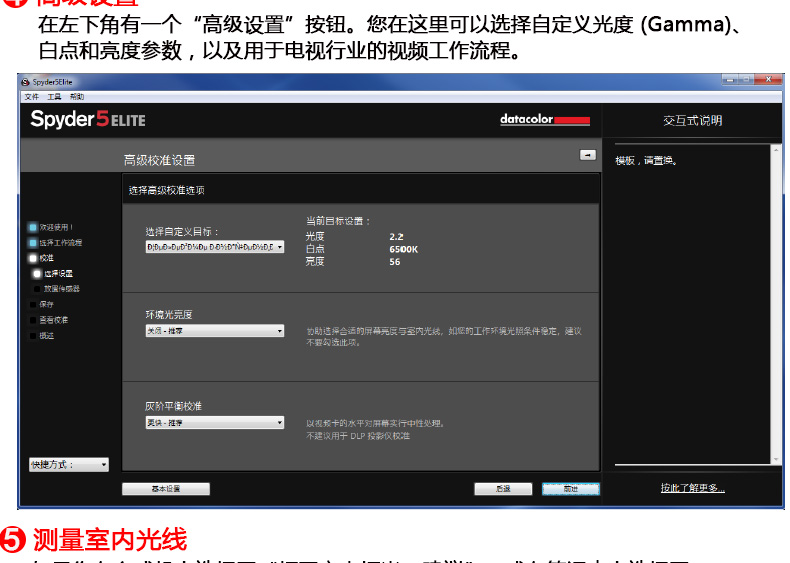
Task: Minimize the Spyder5Elite window
Action: pyautogui.click(x=730, y=79)
